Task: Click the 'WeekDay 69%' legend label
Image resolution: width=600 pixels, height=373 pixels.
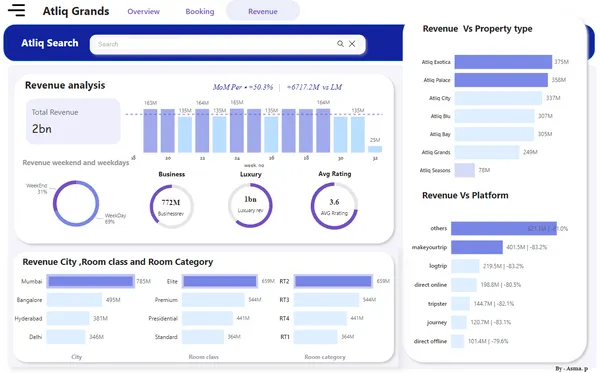Action: [x=115, y=218]
